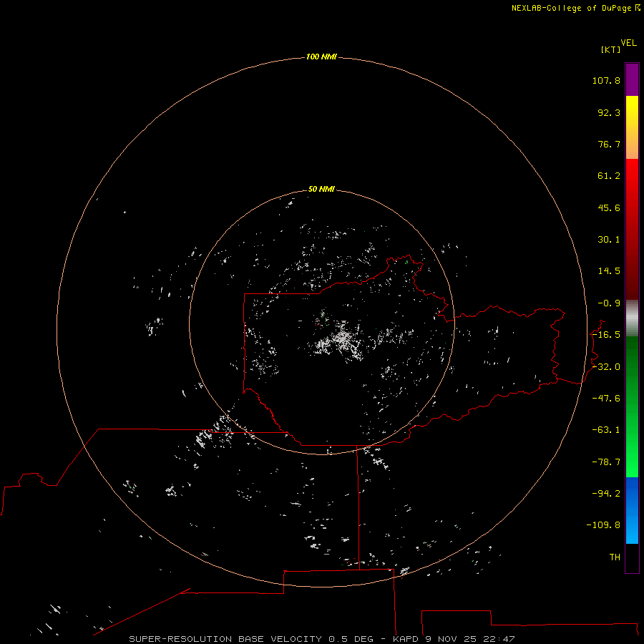Click the -94.2 velocity scale value
Viewport: 644px width, 644px height.
point(606,493)
